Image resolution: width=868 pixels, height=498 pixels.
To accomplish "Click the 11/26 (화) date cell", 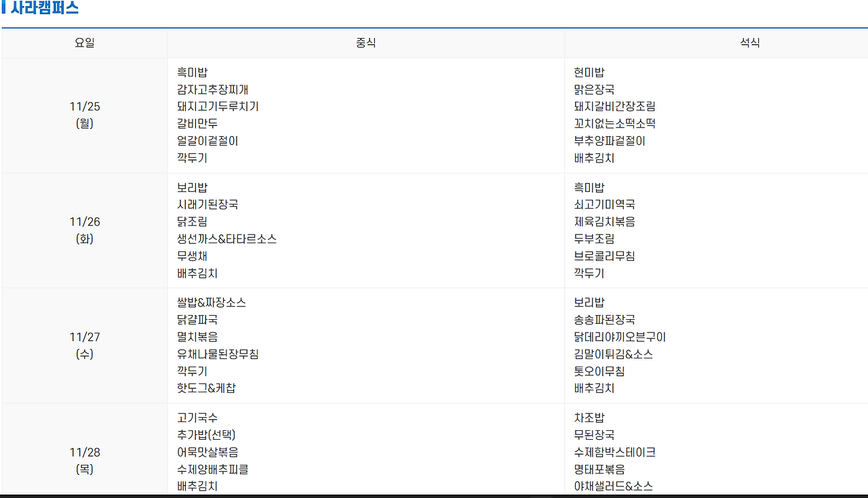I will [85, 230].
